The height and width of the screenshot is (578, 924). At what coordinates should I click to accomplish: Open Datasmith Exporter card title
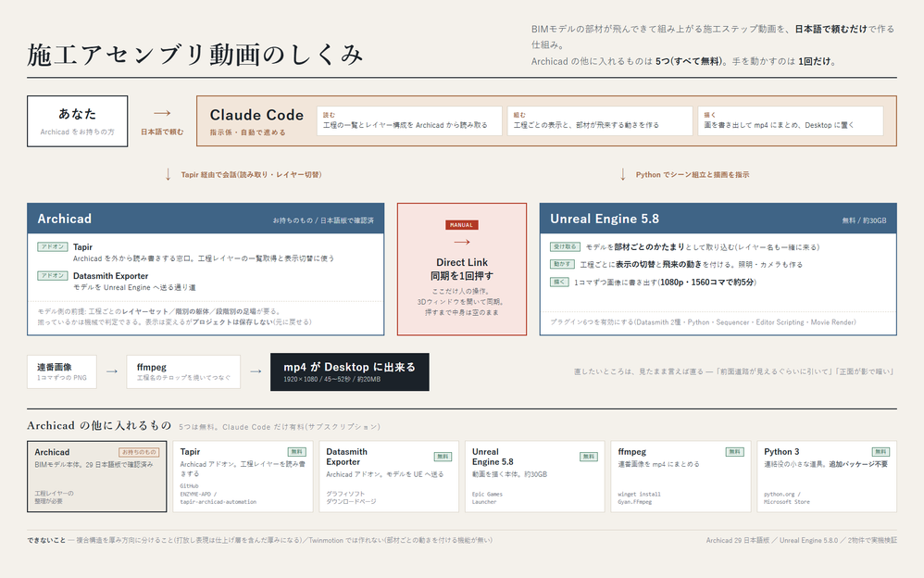346,457
